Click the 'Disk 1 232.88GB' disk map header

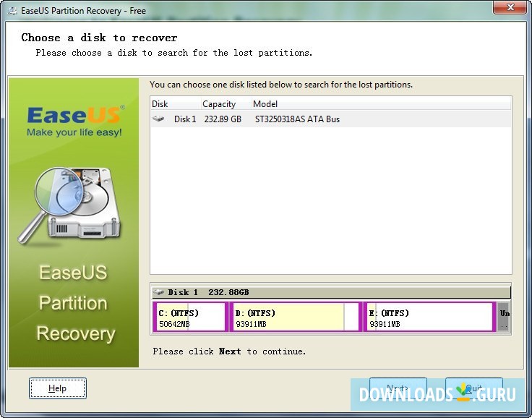pyautogui.click(x=331, y=292)
